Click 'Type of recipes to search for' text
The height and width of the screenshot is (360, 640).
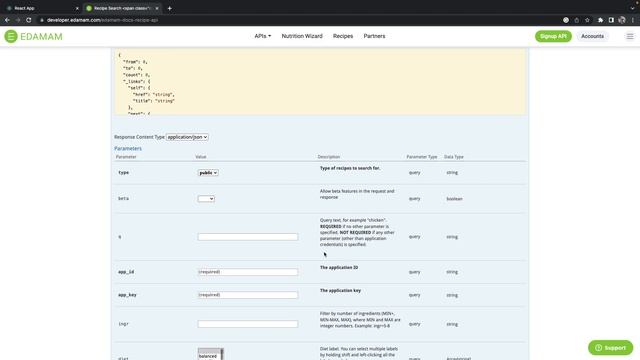(x=350, y=168)
